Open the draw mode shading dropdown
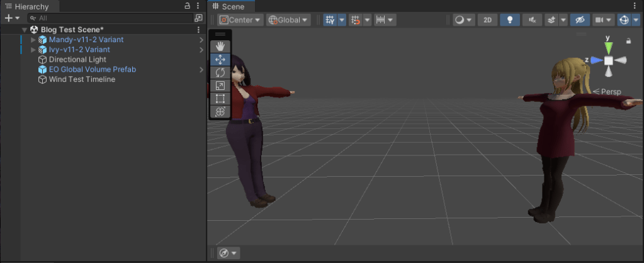This screenshot has width=644, height=263. [x=464, y=20]
